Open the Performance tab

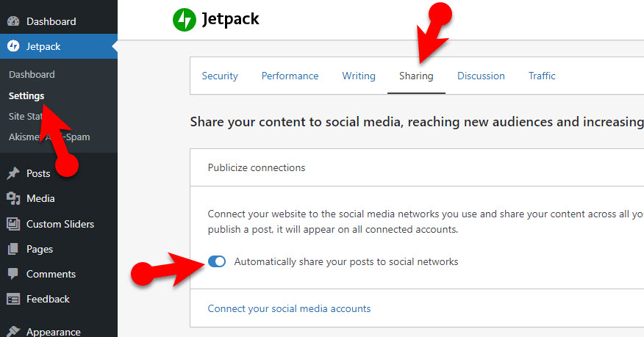(290, 76)
